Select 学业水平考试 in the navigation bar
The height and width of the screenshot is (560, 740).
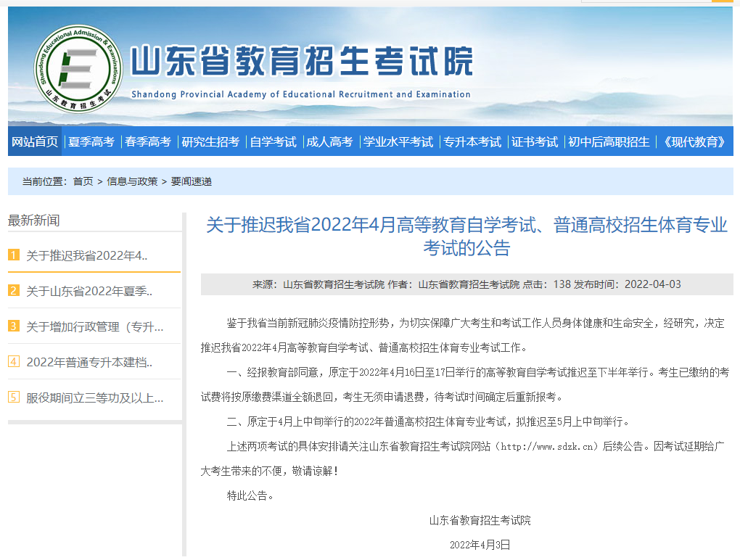pyautogui.click(x=398, y=142)
